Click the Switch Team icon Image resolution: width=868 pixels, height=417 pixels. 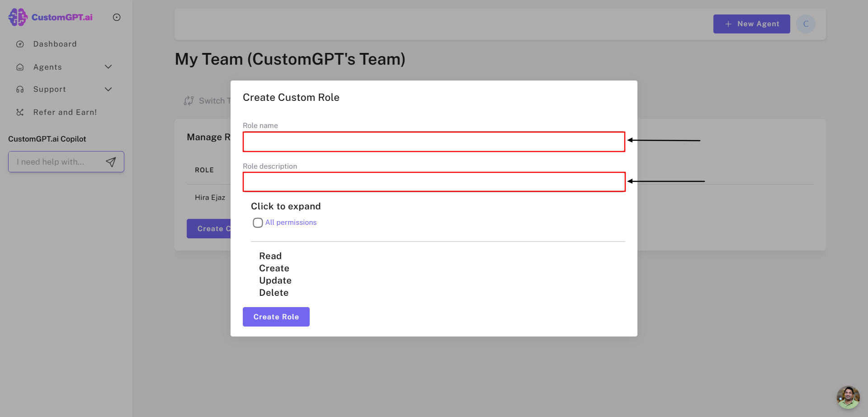click(189, 101)
